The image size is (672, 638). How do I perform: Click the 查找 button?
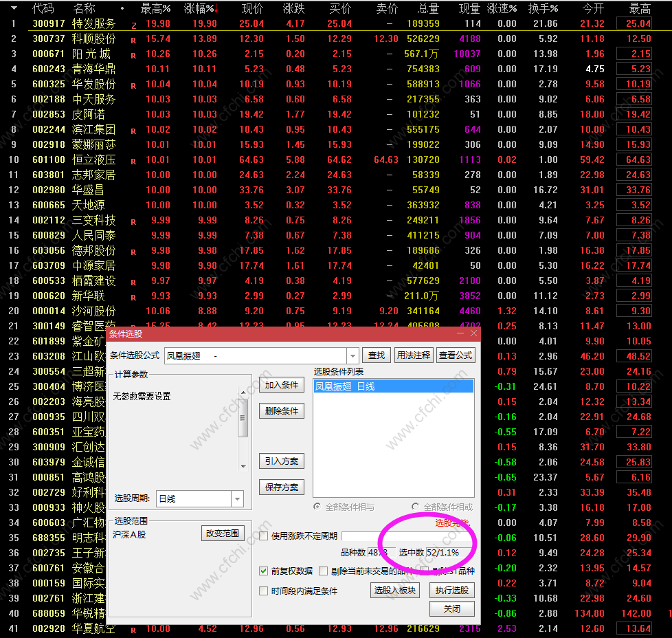(x=377, y=355)
